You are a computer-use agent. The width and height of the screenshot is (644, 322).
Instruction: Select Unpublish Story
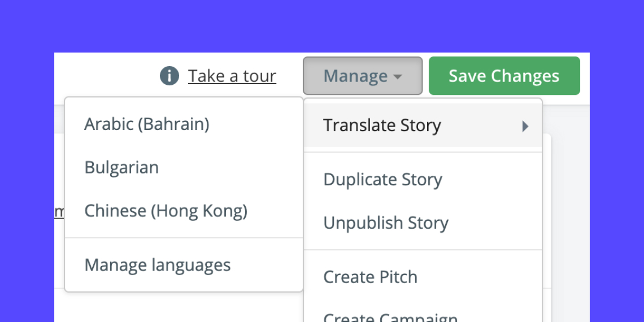point(386,222)
